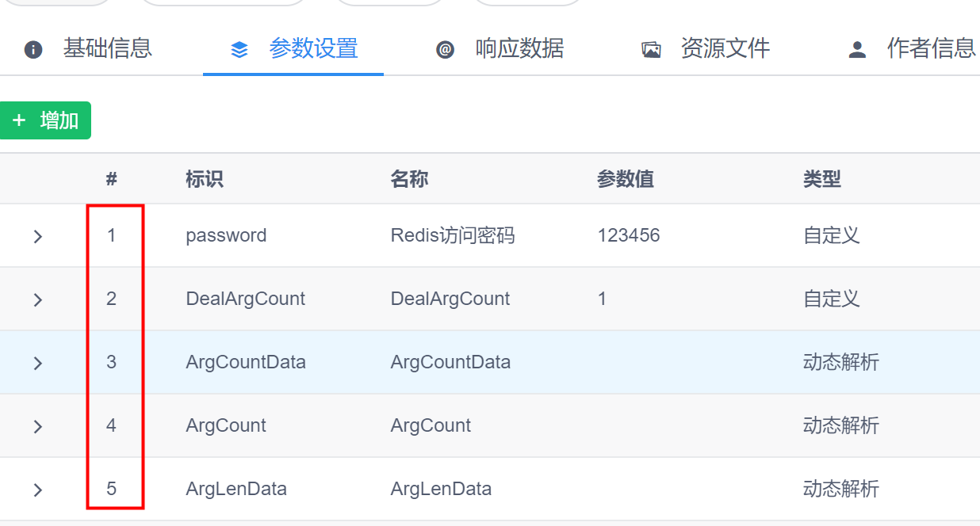Viewport: 980px width, 526px height.
Task: Click the layers icon beside 参数设置
Action: (239, 50)
